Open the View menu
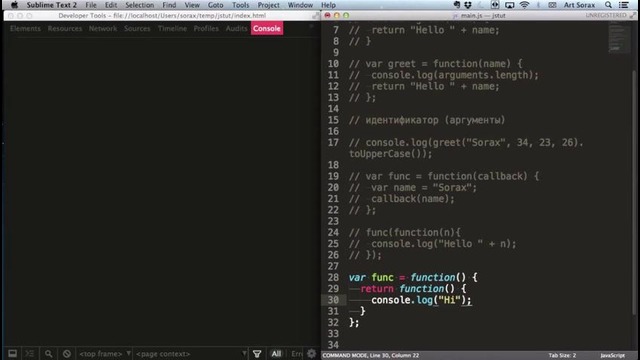 (192, 5)
